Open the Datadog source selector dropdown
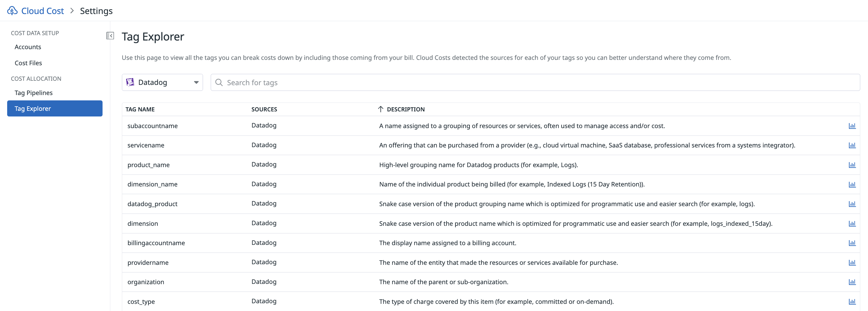 tap(196, 82)
